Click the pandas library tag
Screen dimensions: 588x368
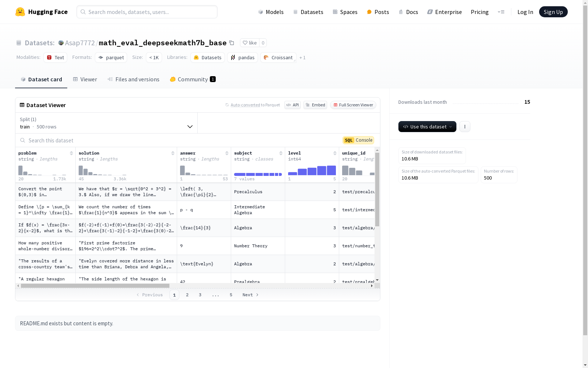coord(243,57)
